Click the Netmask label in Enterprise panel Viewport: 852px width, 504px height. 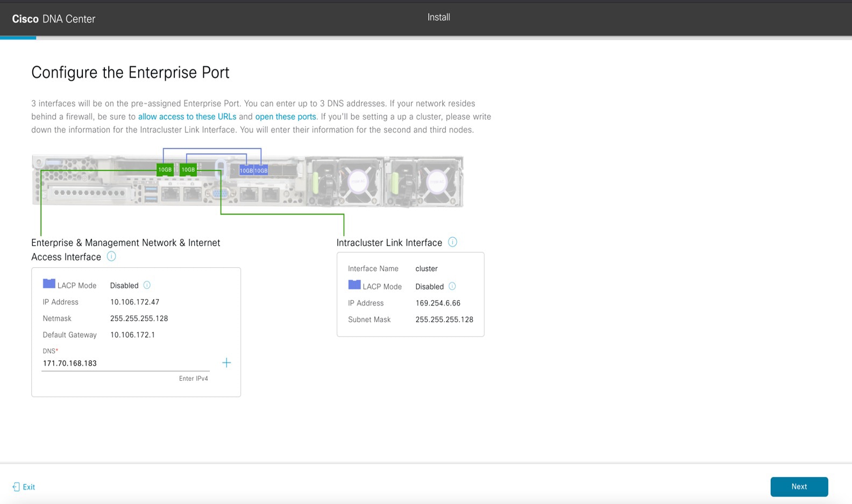pos(57,318)
